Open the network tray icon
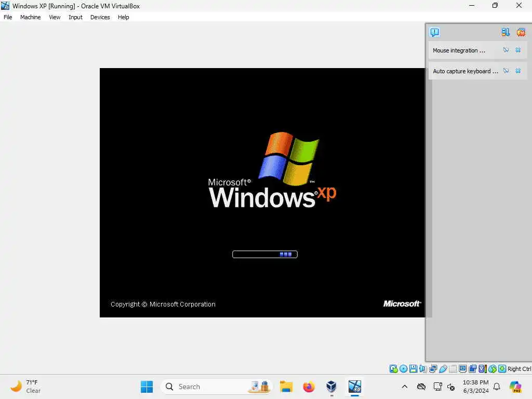532x399 pixels. pyautogui.click(x=437, y=387)
